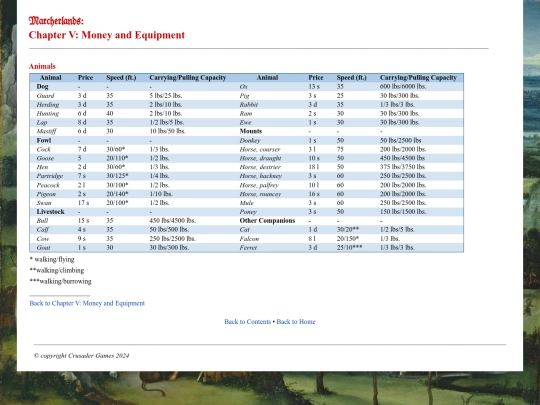Click the Pig row name
Screen dimensions: 540x405
coord(245,96)
